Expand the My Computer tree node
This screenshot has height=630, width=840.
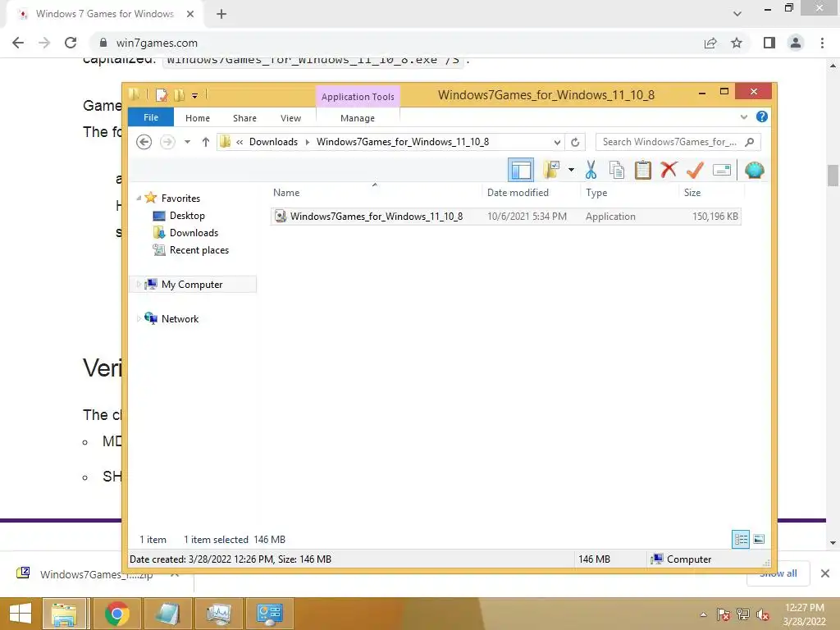tap(139, 284)
